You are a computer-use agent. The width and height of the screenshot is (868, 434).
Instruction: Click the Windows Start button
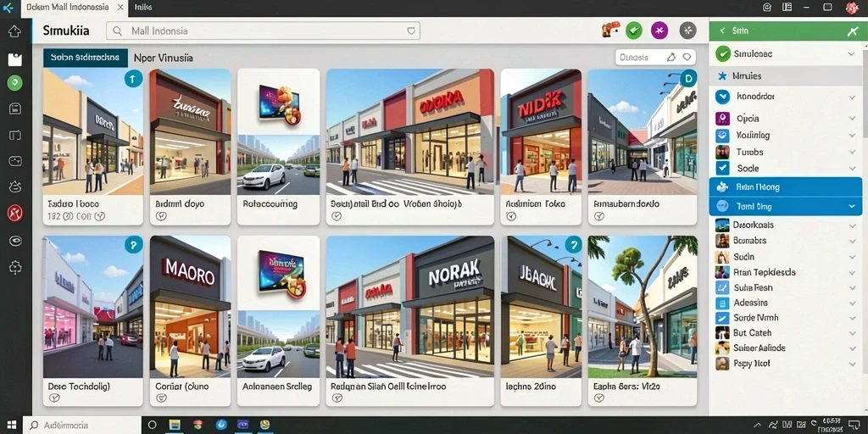10,426
